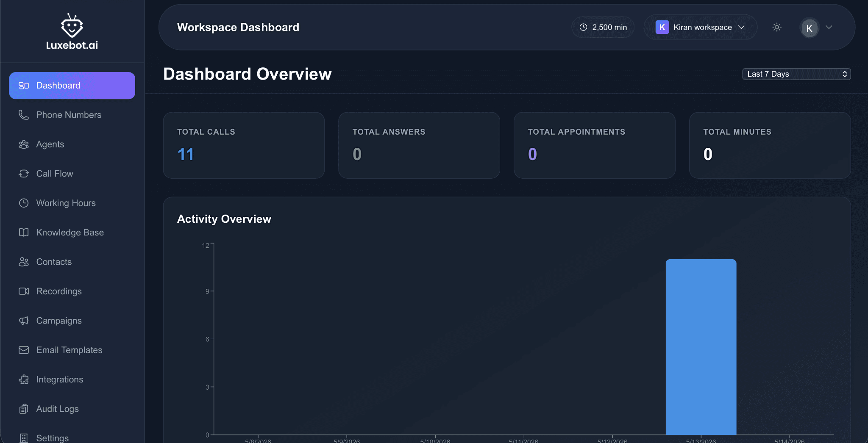This screenshot has width=868, height=443.
Task: Open the Dashboard menu item
Action: coord(72,86)
